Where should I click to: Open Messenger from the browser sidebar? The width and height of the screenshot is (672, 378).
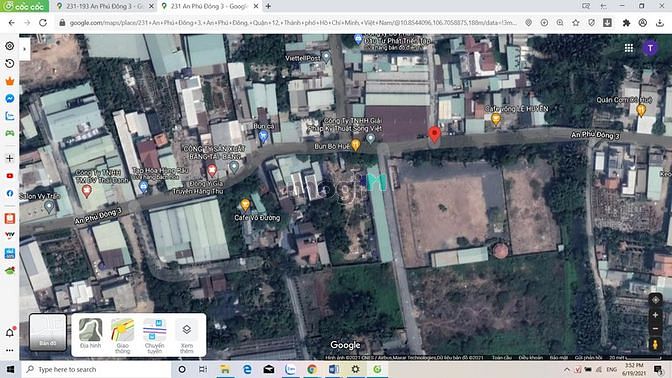(9, 99)
